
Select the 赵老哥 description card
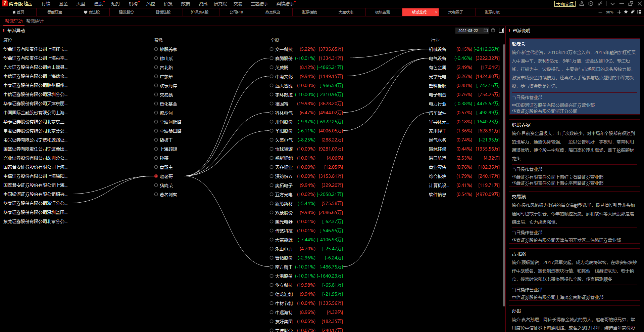[x=575, y=77]
